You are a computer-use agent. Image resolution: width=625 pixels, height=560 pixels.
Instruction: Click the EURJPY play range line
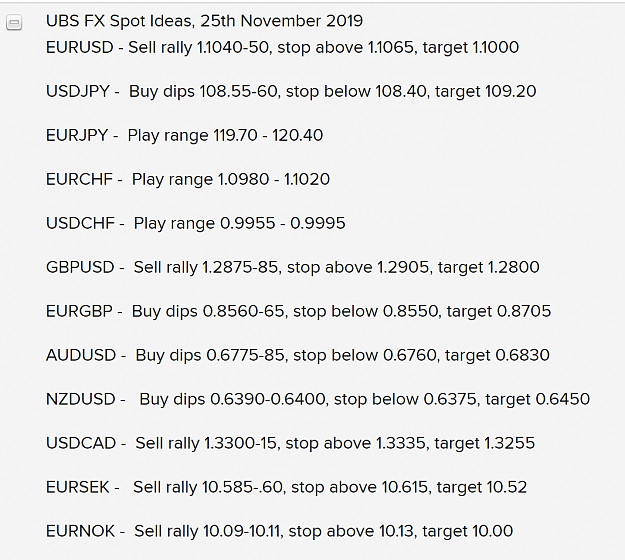coord(184,136)
